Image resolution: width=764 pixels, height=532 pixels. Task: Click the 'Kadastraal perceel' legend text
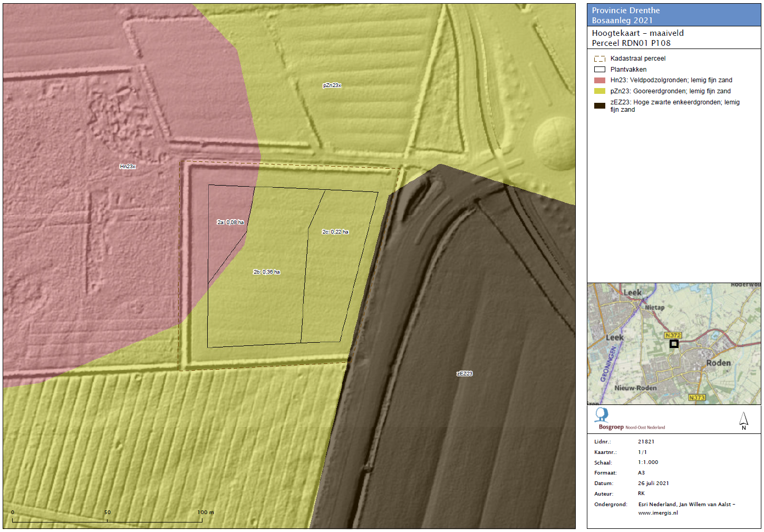[x=638, y=59]
